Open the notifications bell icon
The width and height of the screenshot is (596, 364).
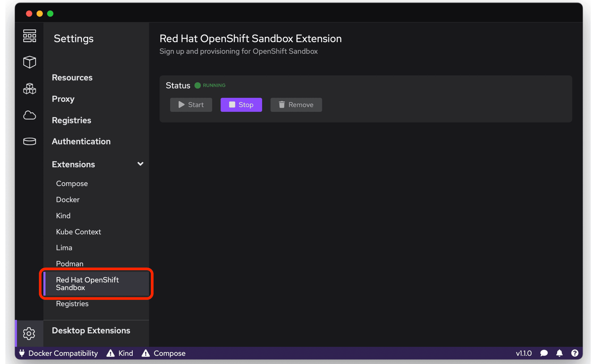(x=559, y=353)
